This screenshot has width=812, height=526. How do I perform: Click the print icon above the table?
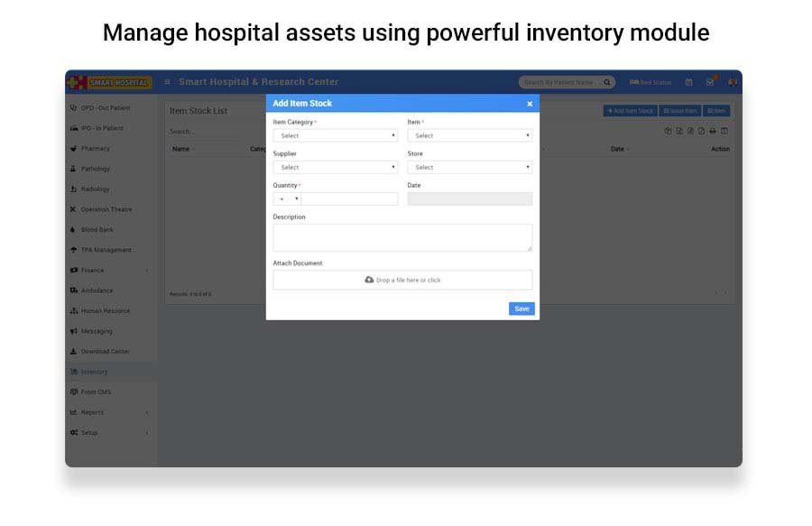click(712, 131)
